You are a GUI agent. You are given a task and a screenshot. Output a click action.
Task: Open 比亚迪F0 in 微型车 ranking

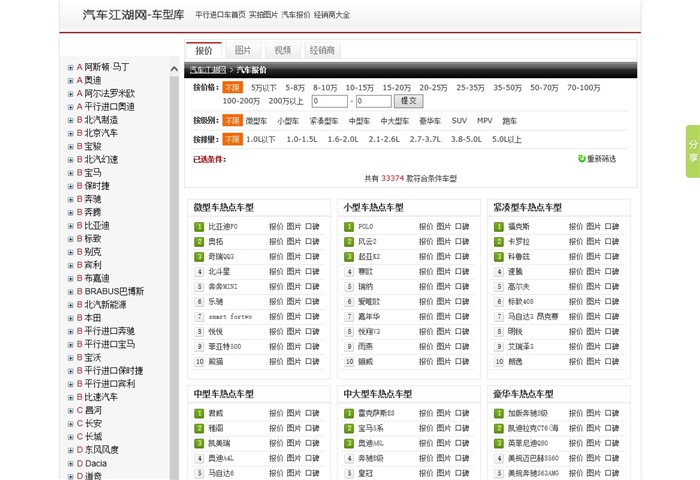(223, 227)
